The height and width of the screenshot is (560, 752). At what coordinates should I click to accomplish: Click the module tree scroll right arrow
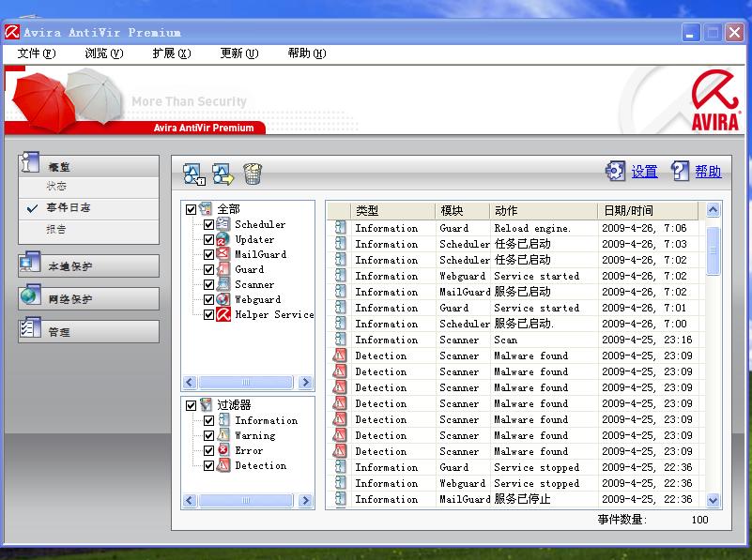(x=305, y=383)
